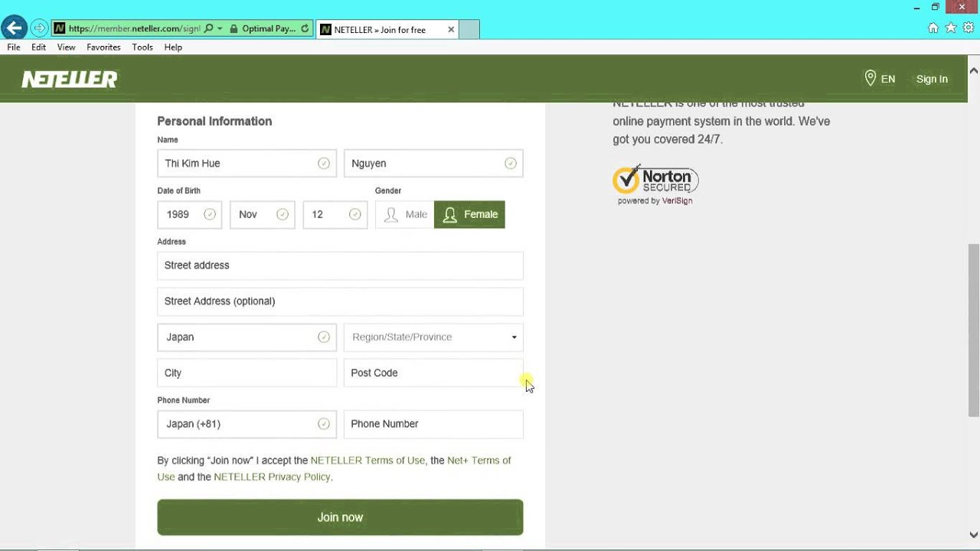This screenshot has width=980, height=551.
Task: Click the scrollbar up arrow
Action: (973, 70)
